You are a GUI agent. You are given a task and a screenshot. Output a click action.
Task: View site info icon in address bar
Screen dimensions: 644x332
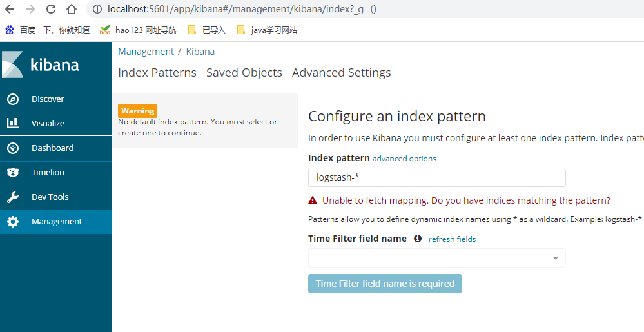97,9
